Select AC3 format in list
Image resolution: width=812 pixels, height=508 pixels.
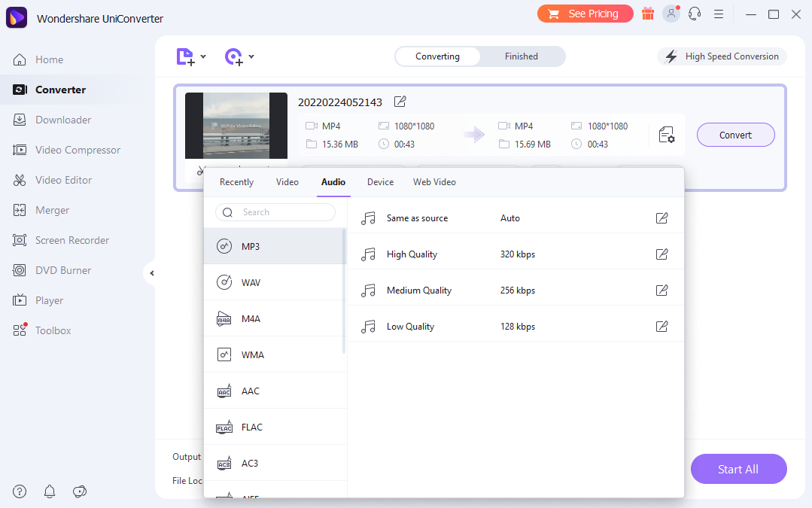point(275,464)
